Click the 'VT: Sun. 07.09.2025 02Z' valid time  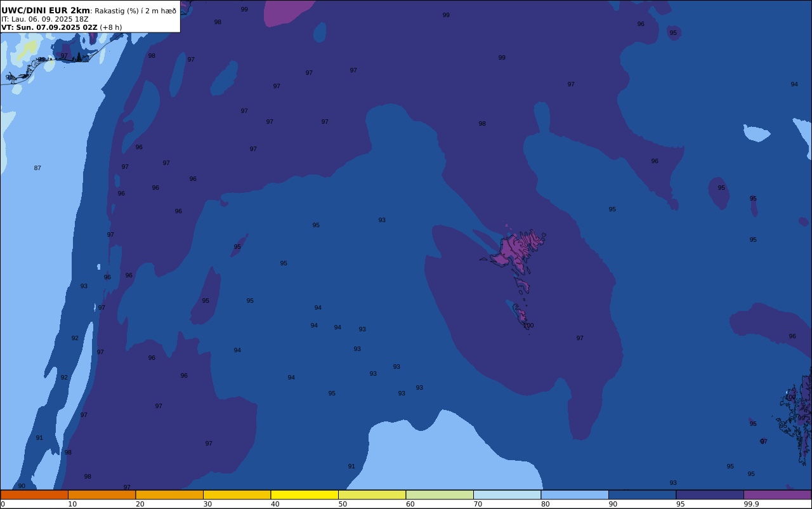[x=49, y=27]
